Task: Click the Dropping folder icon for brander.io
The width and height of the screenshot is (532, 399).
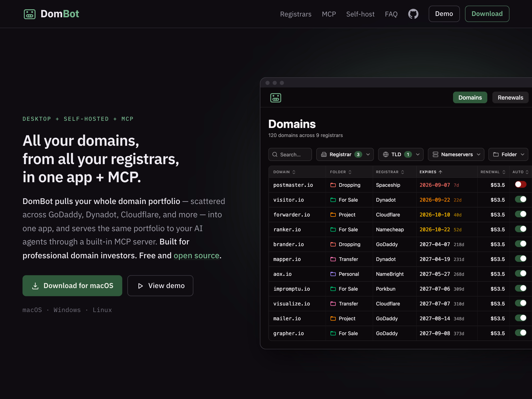Action: (x=333, y=244)
